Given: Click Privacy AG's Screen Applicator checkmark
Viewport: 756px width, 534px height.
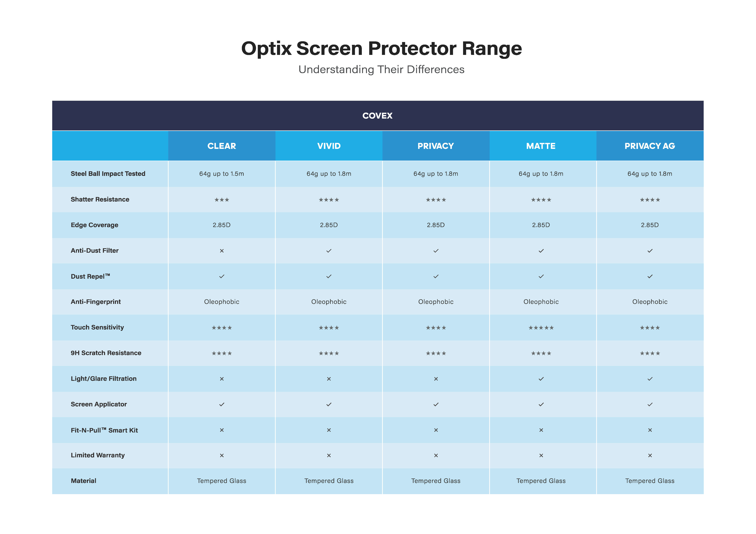Looking at the screenshot, I should (650, 405).
